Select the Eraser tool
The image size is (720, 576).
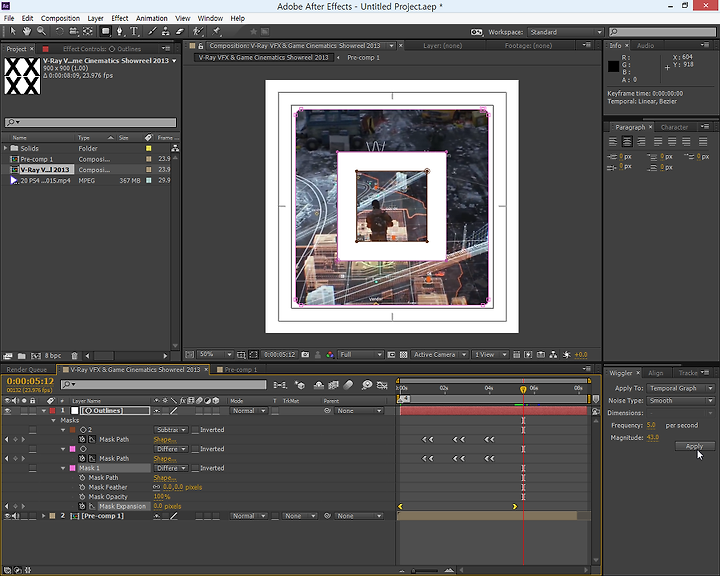[180, 31]
